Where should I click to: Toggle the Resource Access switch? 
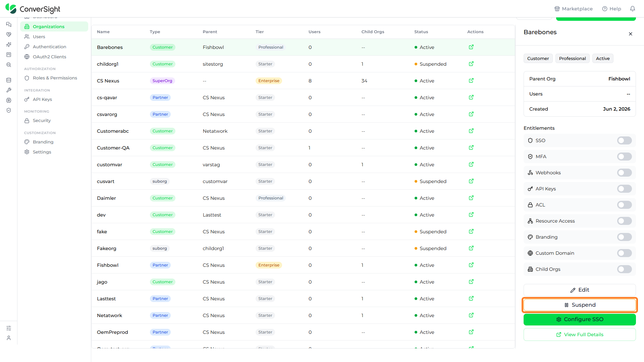(624, 221)
